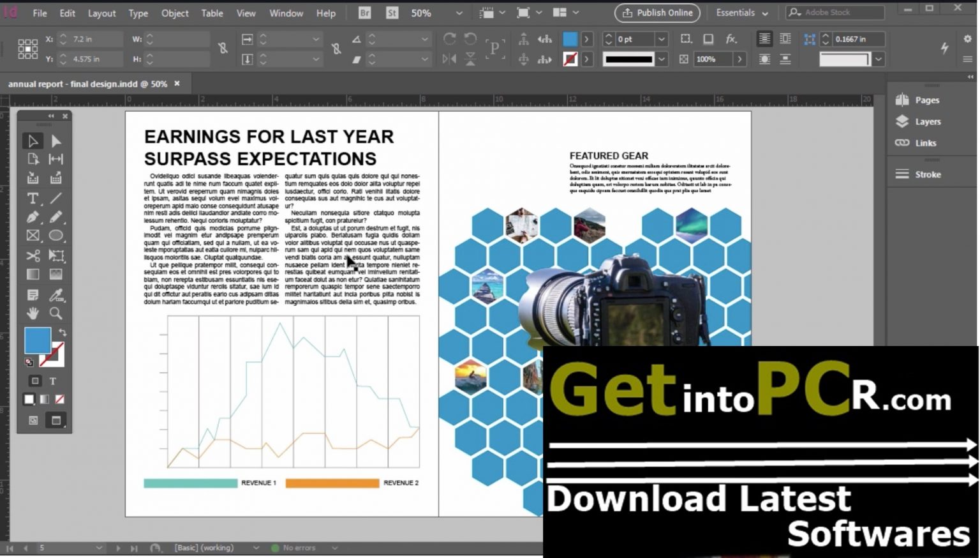Open the stroke type dropdown
Screen dimensions: 980x558
(662, 59)
